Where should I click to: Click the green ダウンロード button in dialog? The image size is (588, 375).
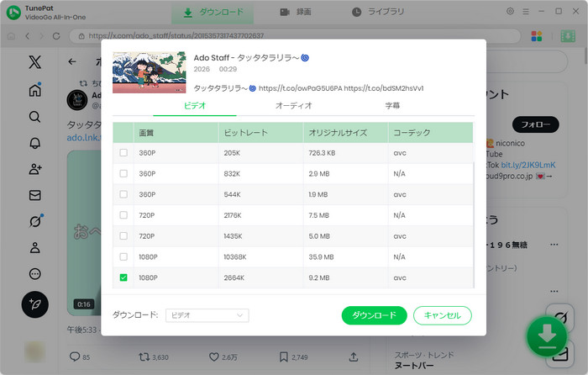click(375, 315)
